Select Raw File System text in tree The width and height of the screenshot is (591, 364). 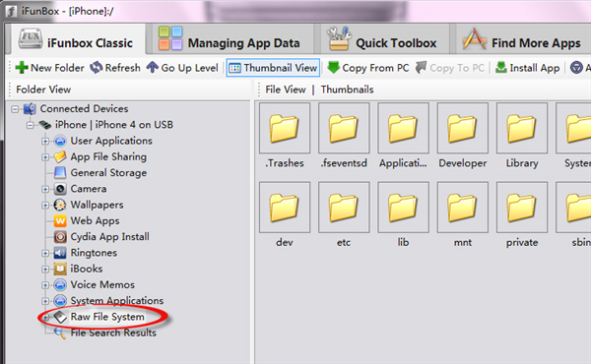(x=107, y=317)
